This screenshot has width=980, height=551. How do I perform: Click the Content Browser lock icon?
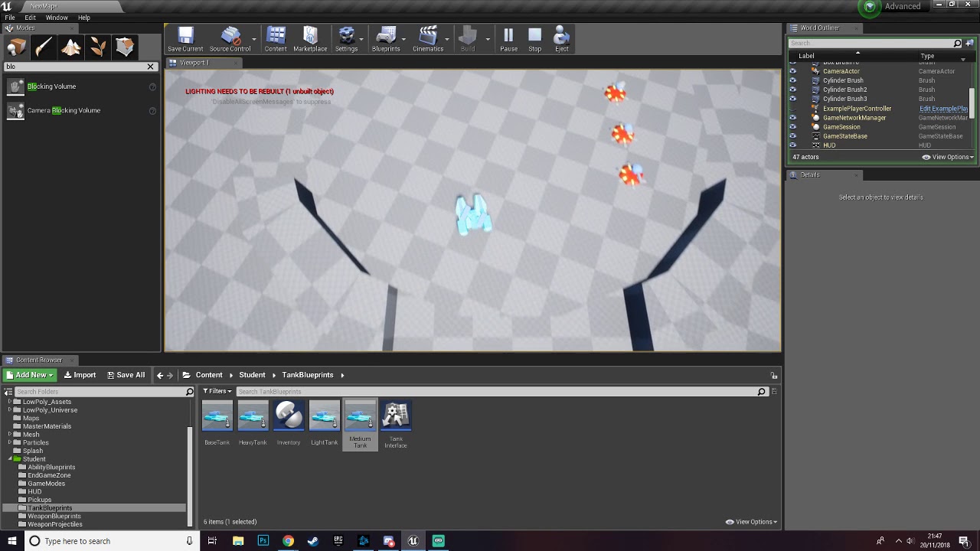click(773, 375)
